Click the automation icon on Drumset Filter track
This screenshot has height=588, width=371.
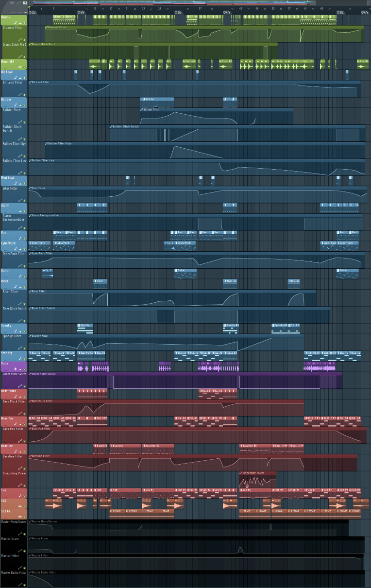coord(20,40)
